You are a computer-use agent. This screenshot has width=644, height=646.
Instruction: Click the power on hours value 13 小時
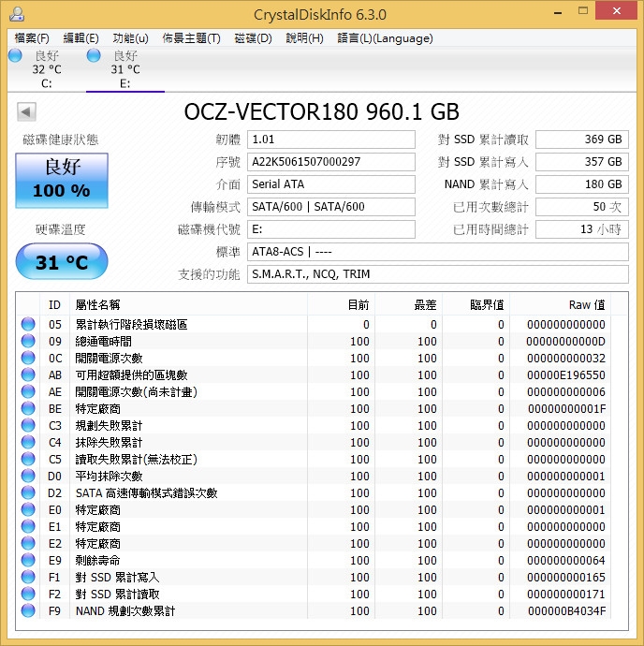coord(582,229)
